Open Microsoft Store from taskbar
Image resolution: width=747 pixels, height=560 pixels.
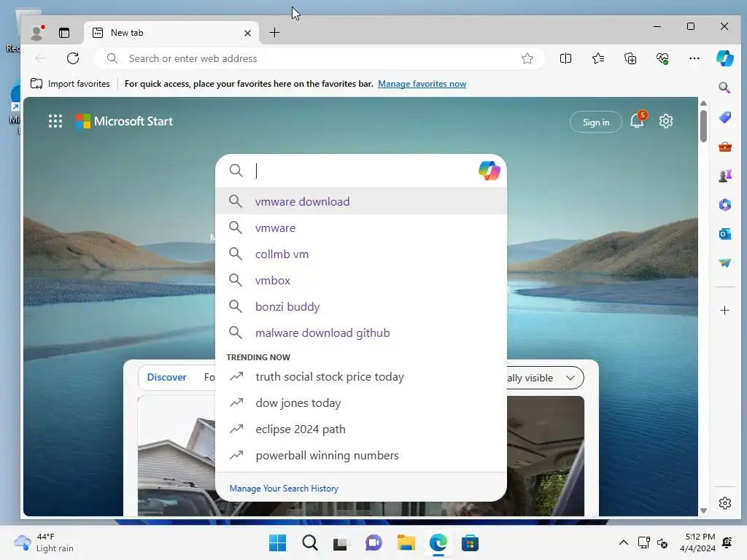470,542
